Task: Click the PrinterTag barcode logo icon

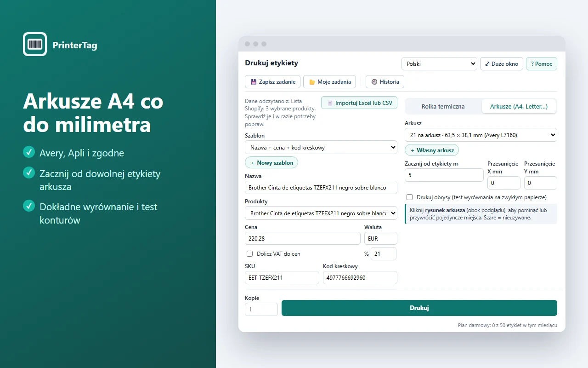Action: (x=35, y=44)
